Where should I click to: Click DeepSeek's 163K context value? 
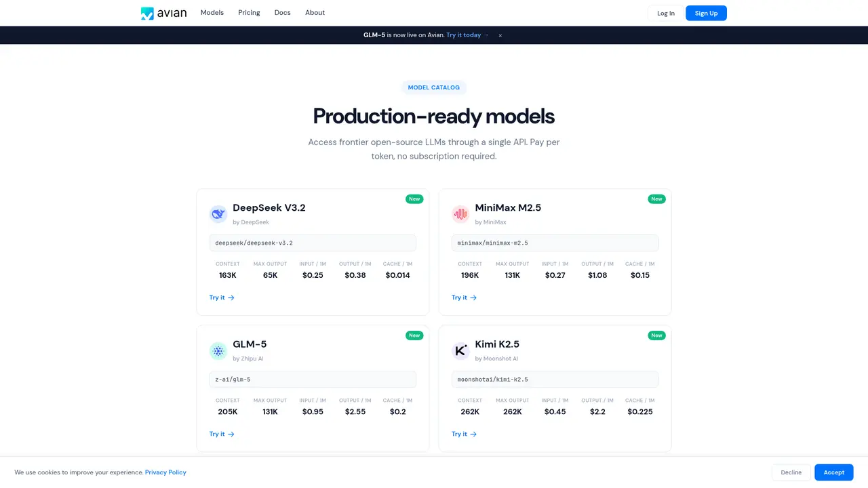[228, 275]
